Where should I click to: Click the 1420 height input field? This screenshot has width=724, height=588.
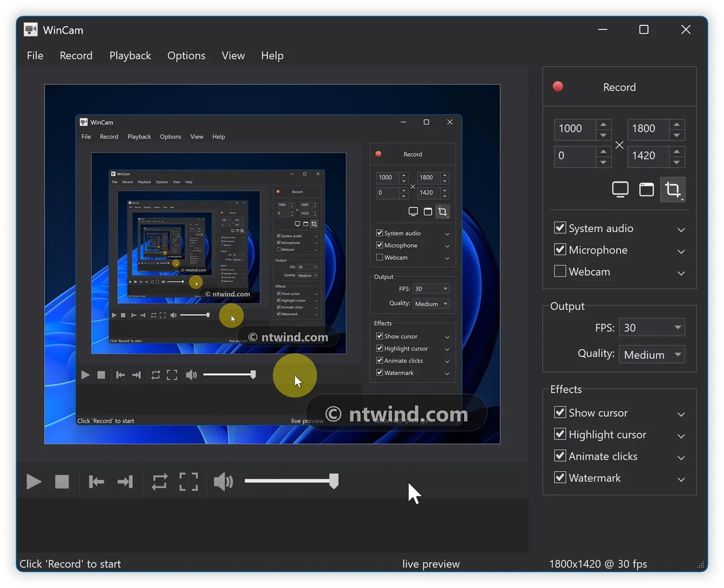click(x=649, y=156)
